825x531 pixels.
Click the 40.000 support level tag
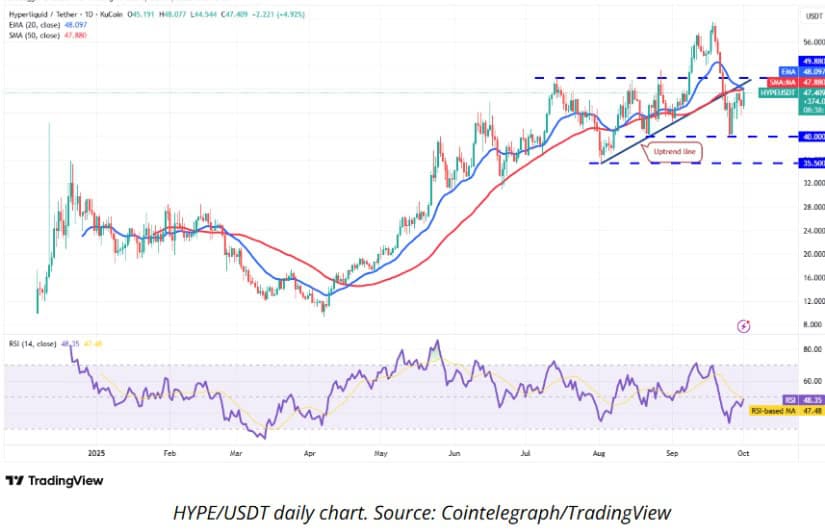pyautogui.click(x=810, y=136)
